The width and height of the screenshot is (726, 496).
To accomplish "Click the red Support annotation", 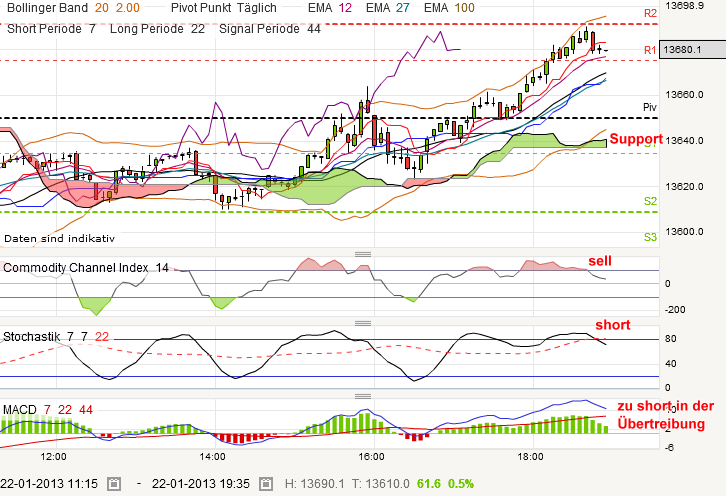I will (636, 139).
